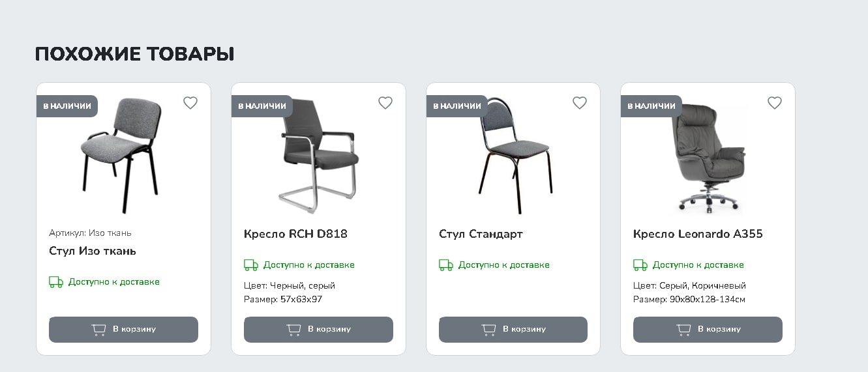Viewport: 868px width, 372px height.
Task: Click the Leonardo A355 executive chair image
Action: (710, 155)
